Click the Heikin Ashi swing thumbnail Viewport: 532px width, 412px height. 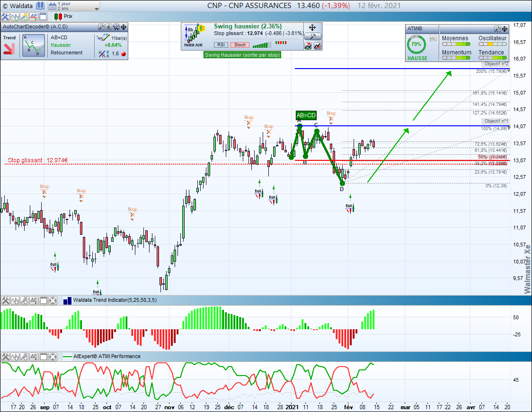[x=194, y=35]
